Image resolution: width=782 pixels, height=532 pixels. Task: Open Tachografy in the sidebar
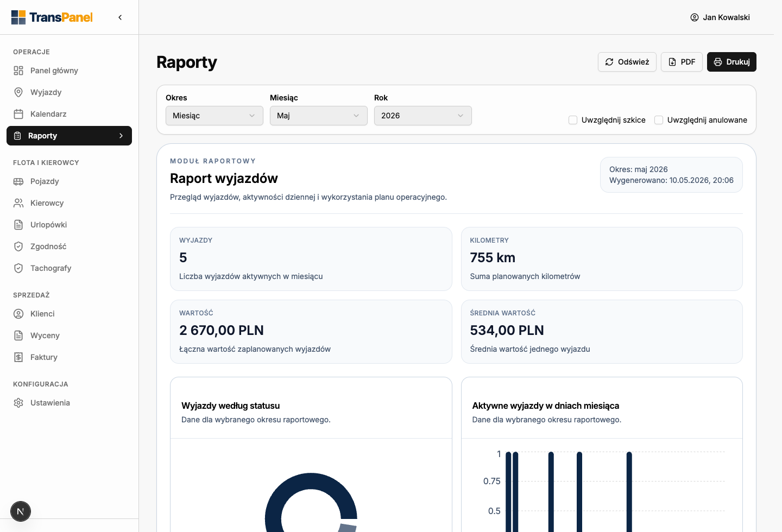(x=69, y=268)
